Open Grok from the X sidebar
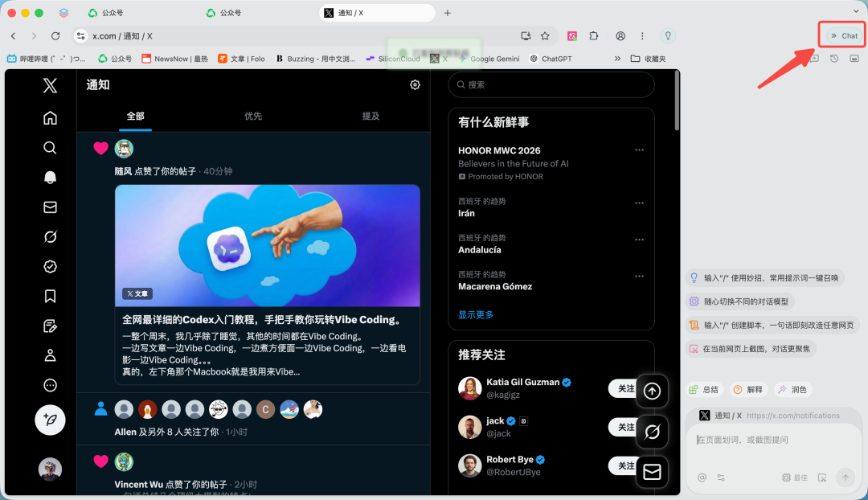This screenshot has height=500, width=868. (x=50, y=236)
